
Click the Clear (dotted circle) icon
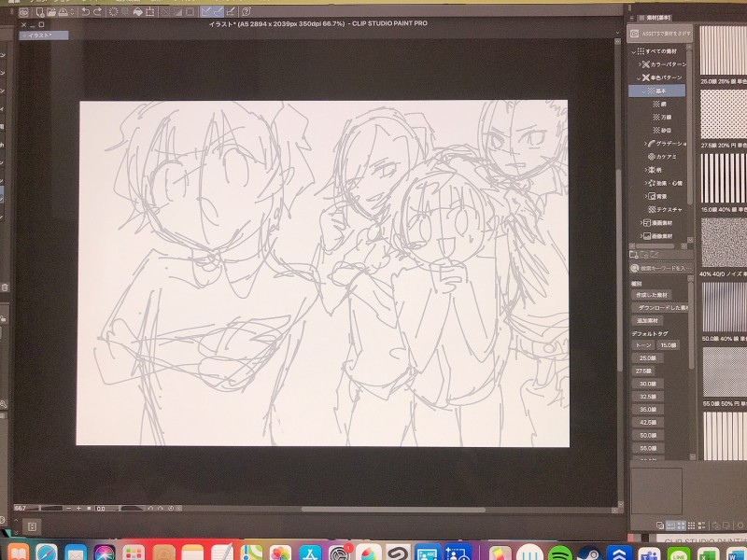coord(114,12)
